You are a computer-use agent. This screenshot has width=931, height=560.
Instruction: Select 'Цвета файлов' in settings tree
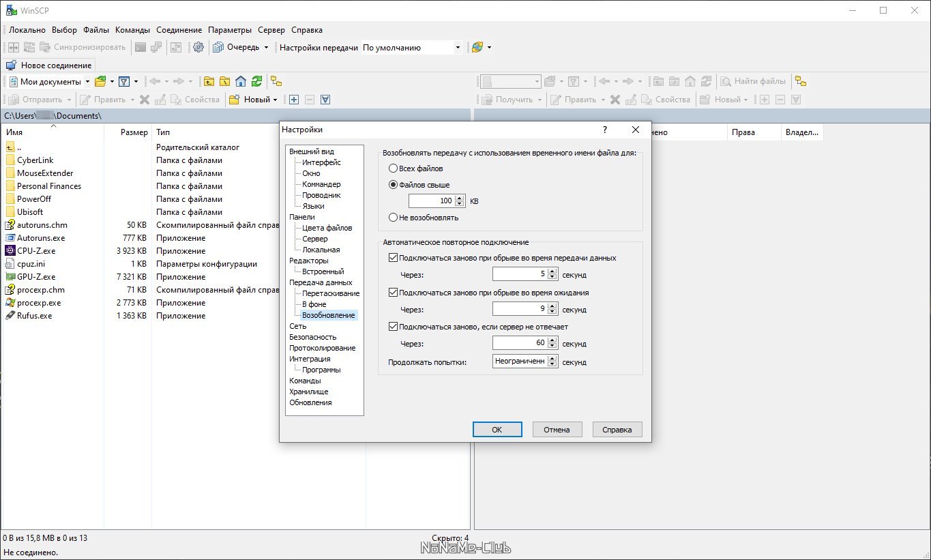327,228
